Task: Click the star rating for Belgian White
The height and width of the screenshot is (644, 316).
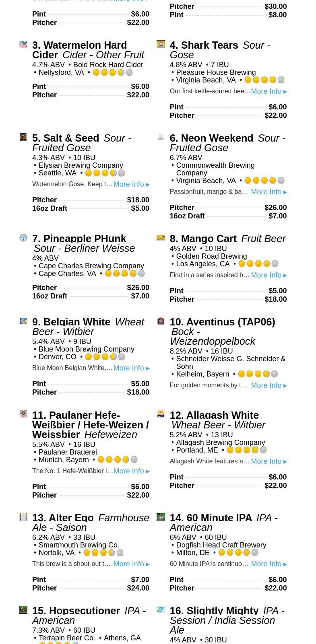Action: 105,357
